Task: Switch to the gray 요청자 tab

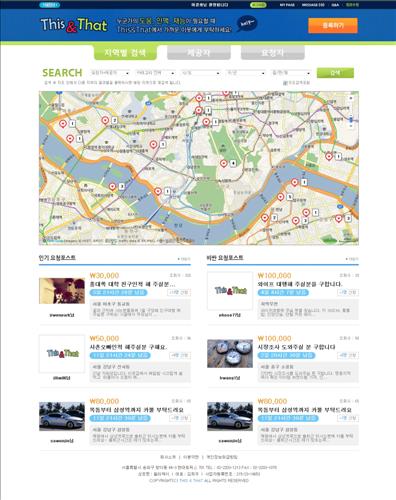Action: [273, 52]
